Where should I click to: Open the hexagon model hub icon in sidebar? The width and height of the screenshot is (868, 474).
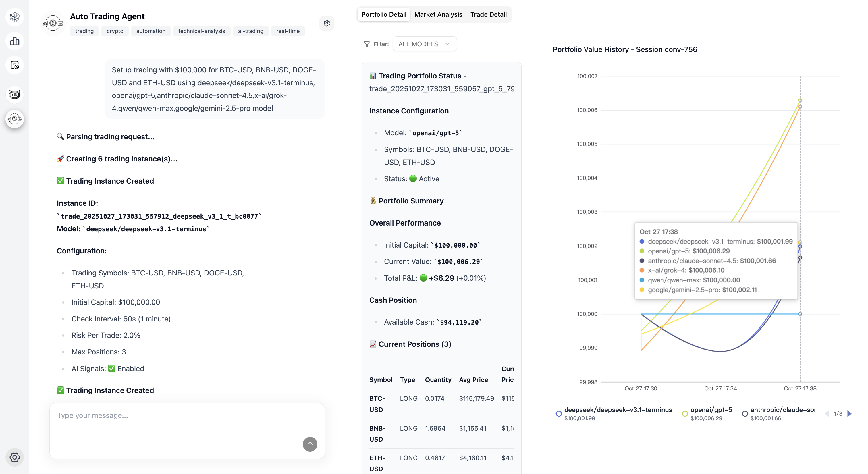[14, 17]
